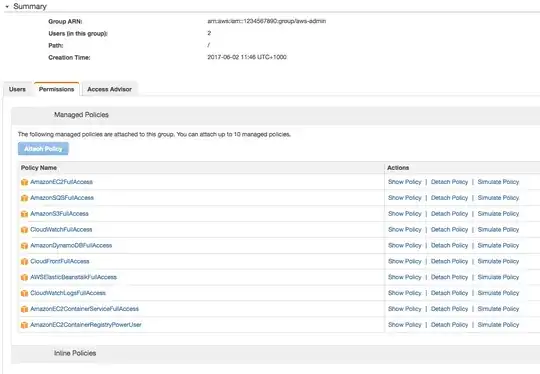Viewport: 540px width, 374px height.
Task: Simulate Policy for AmazonS3FullAccess
Action: point(498,214)
